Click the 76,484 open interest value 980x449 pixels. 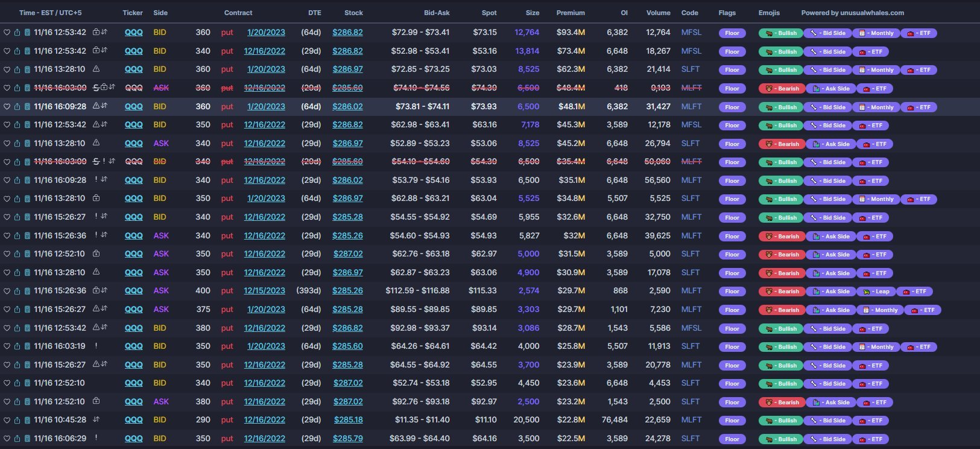pos(615,420)
